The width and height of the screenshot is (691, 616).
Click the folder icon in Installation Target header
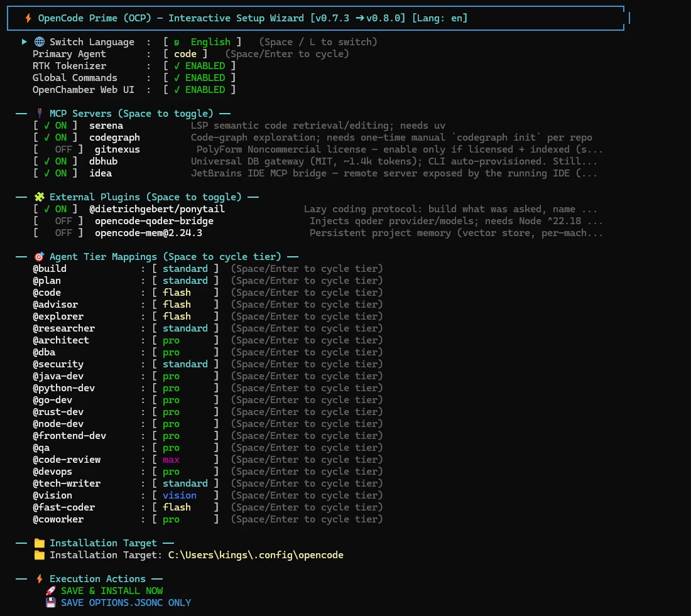tap(40, 543)
